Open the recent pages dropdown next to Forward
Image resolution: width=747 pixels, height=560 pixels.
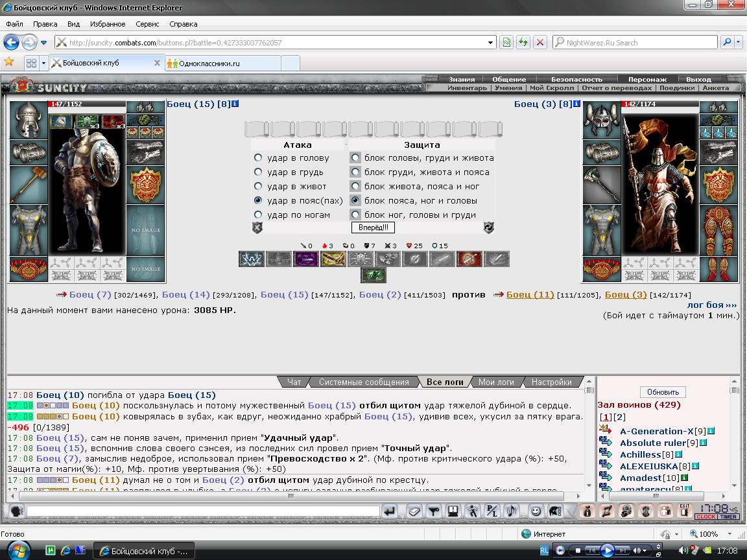coord(44,42)
